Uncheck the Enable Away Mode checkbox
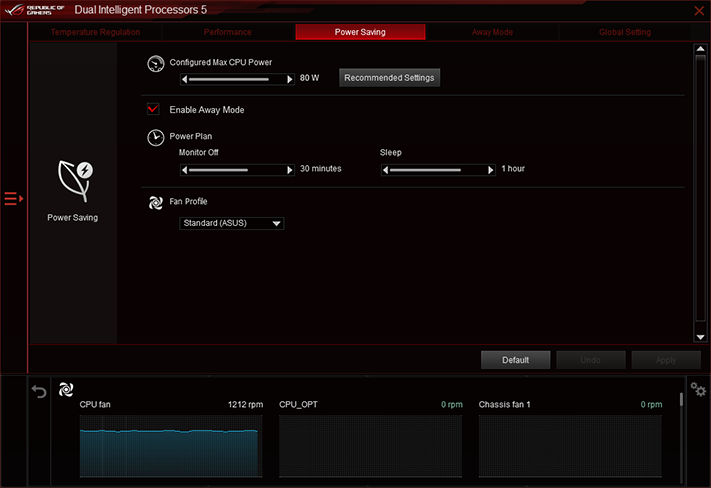This screenshot has width=711, height=488. click(x=153, y=109)
